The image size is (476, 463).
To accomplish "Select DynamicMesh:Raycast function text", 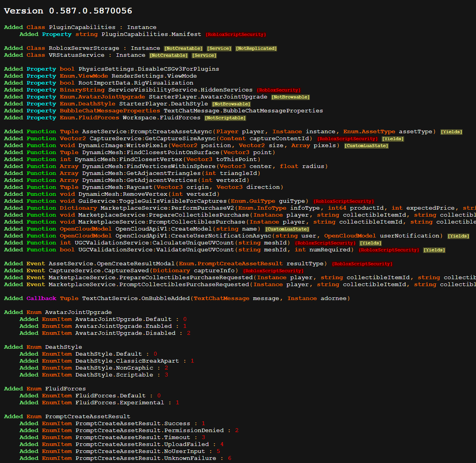I will pos(117,187).
